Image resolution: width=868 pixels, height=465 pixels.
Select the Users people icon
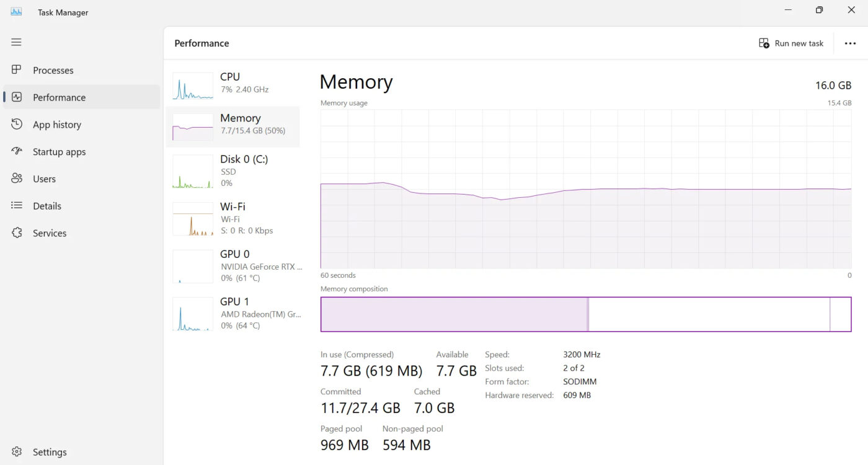(17, 179)
